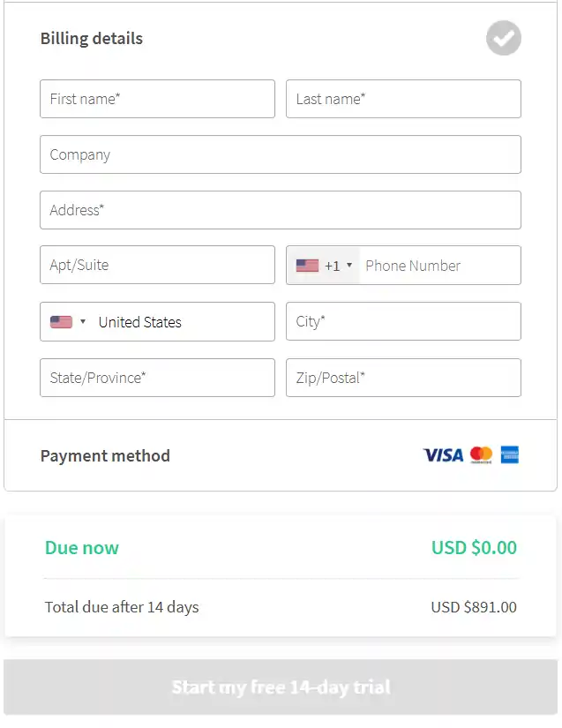Click the US flag beside United States
The image size is (562, 728).
pos(61,322)
